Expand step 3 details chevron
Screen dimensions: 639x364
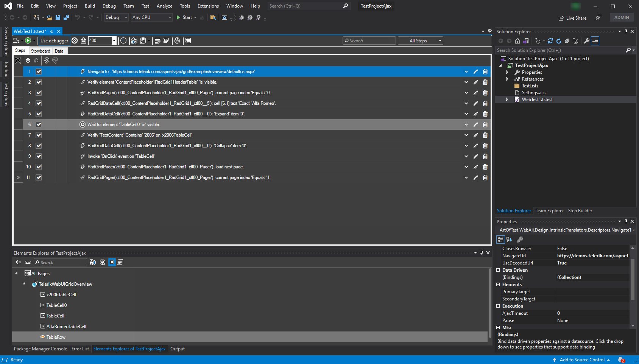[466, 93]
